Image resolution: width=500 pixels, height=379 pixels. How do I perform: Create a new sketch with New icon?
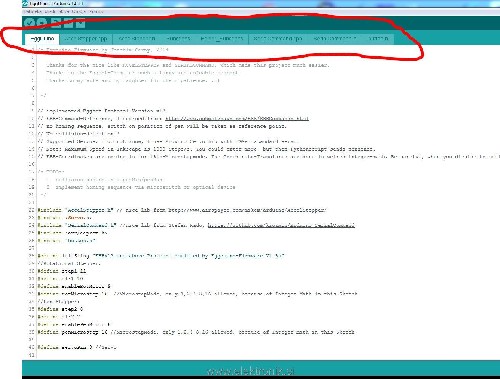click(x=56, y=23)
